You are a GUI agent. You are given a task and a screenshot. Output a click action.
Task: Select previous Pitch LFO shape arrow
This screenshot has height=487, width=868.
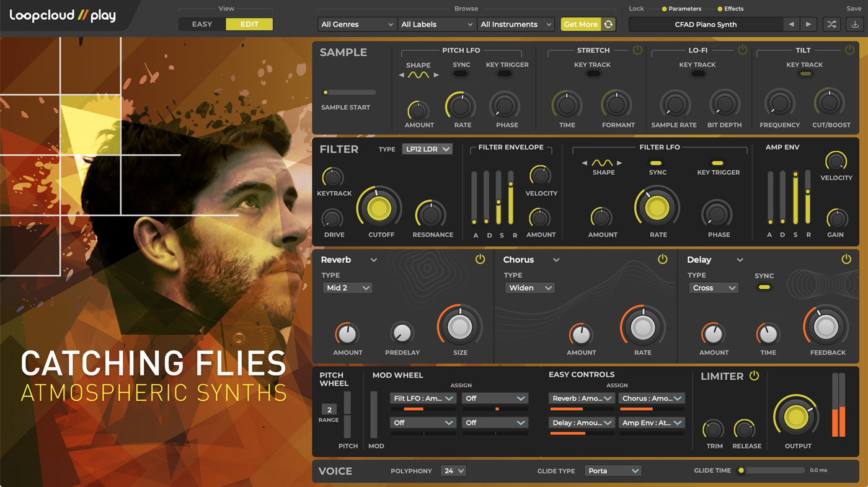[401, 75]
